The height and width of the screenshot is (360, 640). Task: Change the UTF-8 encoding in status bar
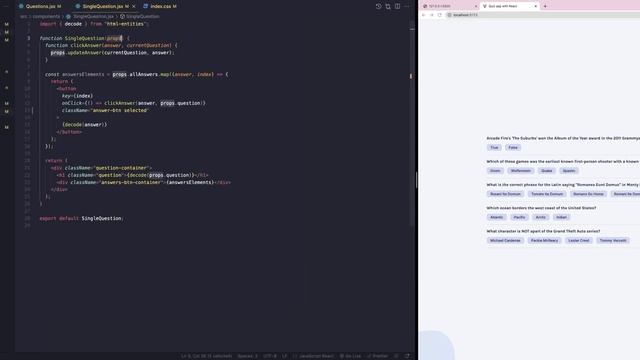269,356
